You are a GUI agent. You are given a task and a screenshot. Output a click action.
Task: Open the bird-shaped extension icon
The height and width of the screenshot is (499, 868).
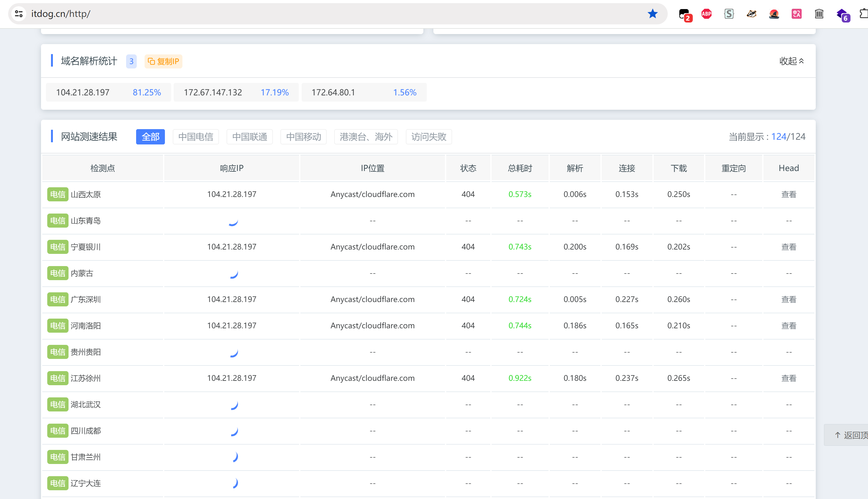click(751, 14)
